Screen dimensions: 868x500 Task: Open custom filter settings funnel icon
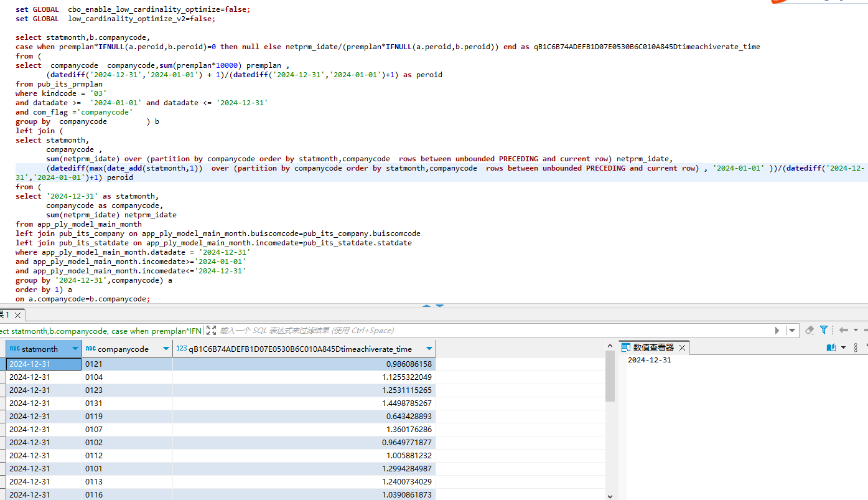824,330
